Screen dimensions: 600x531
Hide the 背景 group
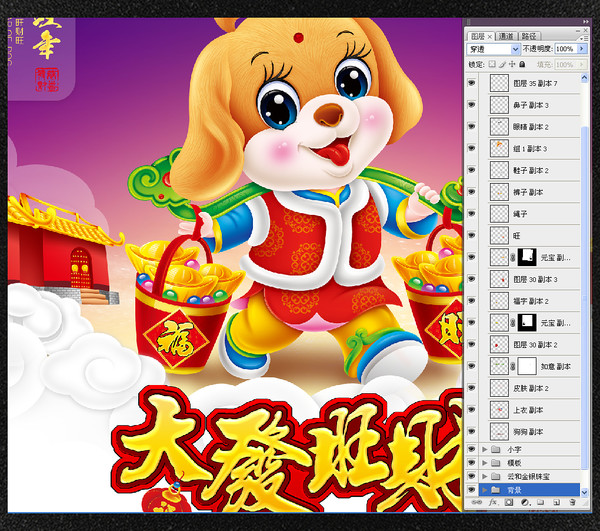[x=471, y=490]
